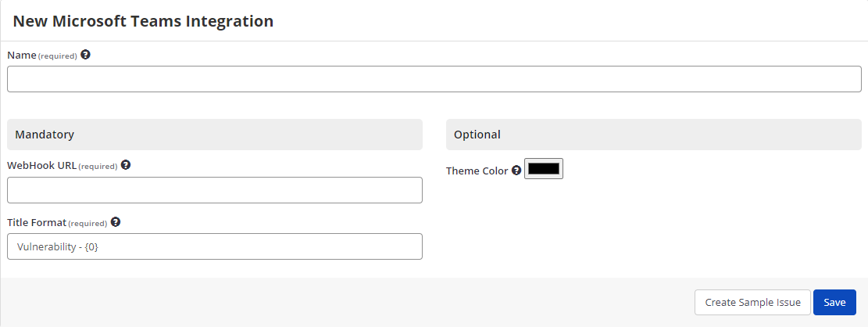Save the Microsoft Teams integration
This screenshot has width=868, height=327.
pyautogui.click(x=834, y=303)
